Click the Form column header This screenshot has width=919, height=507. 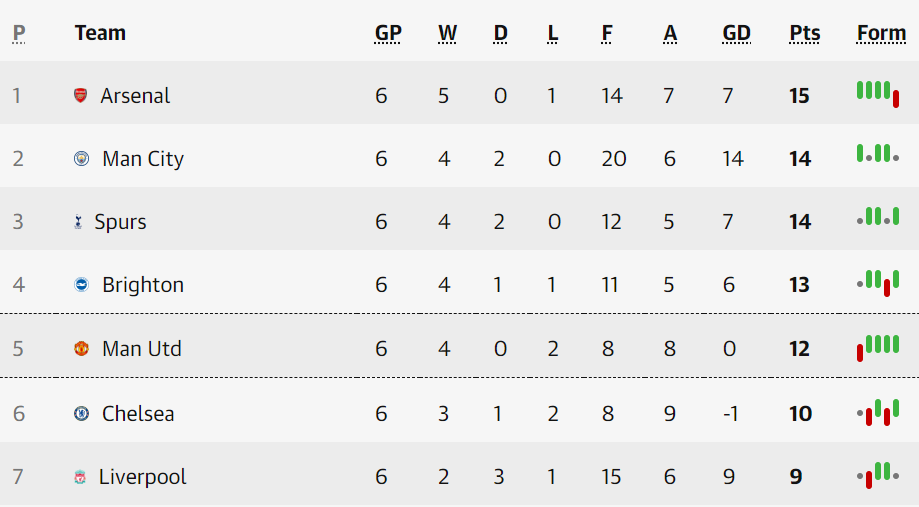[x=881, y=33]
